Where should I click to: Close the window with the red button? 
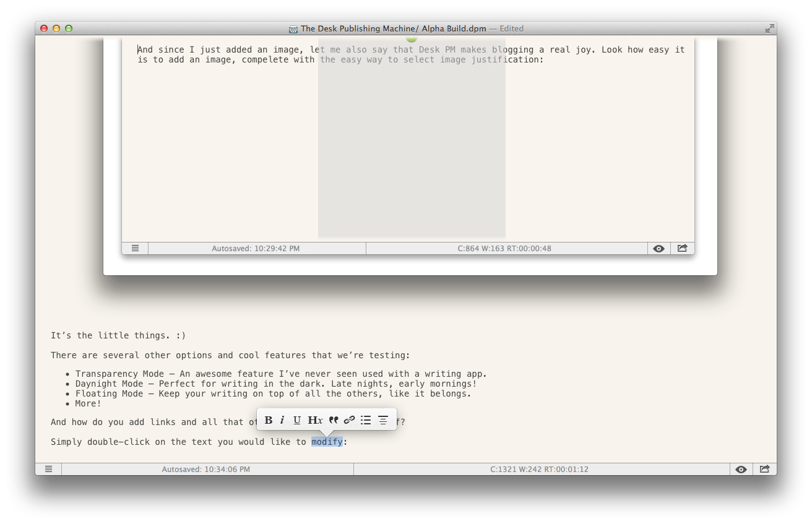pos(44,28)
